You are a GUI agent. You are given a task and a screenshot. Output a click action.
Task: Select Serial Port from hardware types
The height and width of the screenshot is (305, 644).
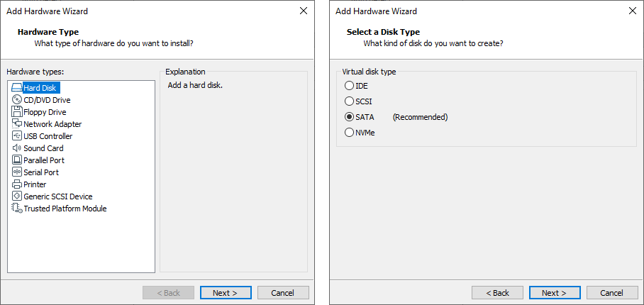click(x=41, y=172)
